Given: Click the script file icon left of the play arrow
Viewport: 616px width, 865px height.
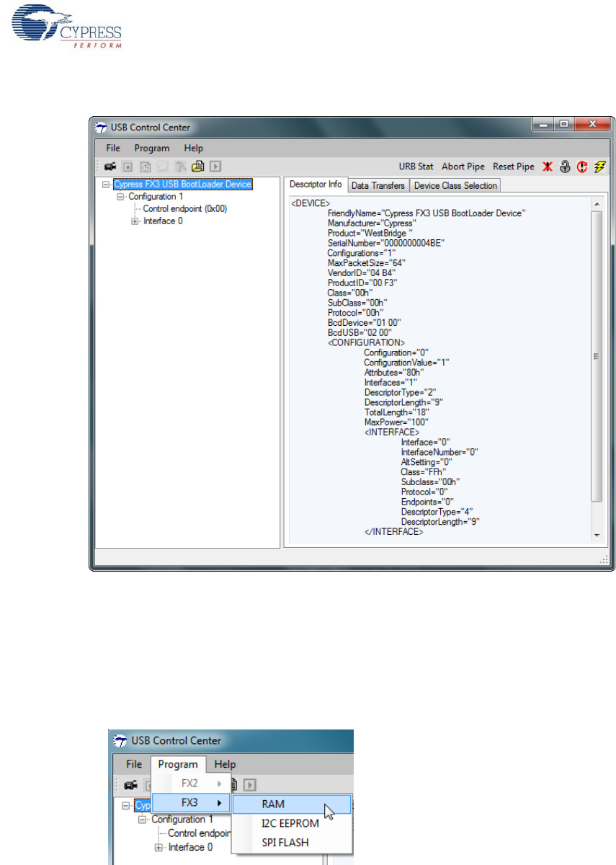Looking at the screenshot, I should pyautogui.click(x=197, y=167).
